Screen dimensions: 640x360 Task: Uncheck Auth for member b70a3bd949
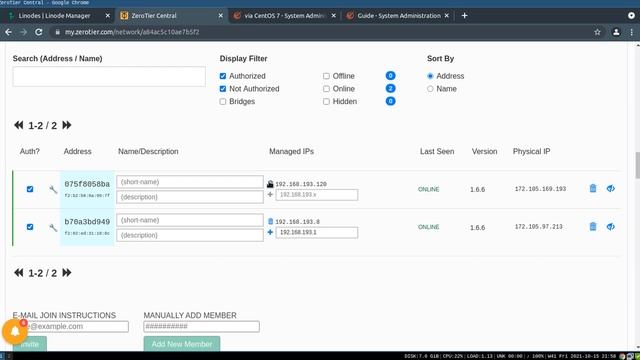pyautogui.click(x=30, y=227)
